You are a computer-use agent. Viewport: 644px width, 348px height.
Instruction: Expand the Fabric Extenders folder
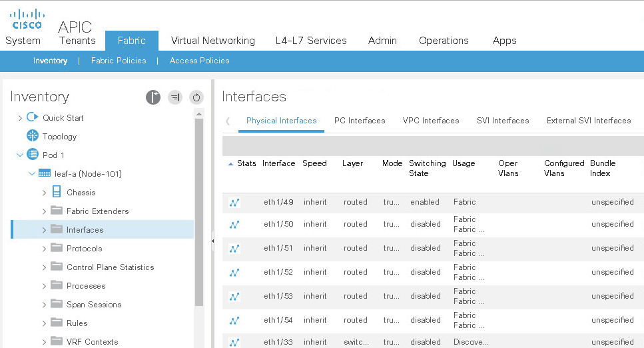pyautogui.click(x=44, y=211)
